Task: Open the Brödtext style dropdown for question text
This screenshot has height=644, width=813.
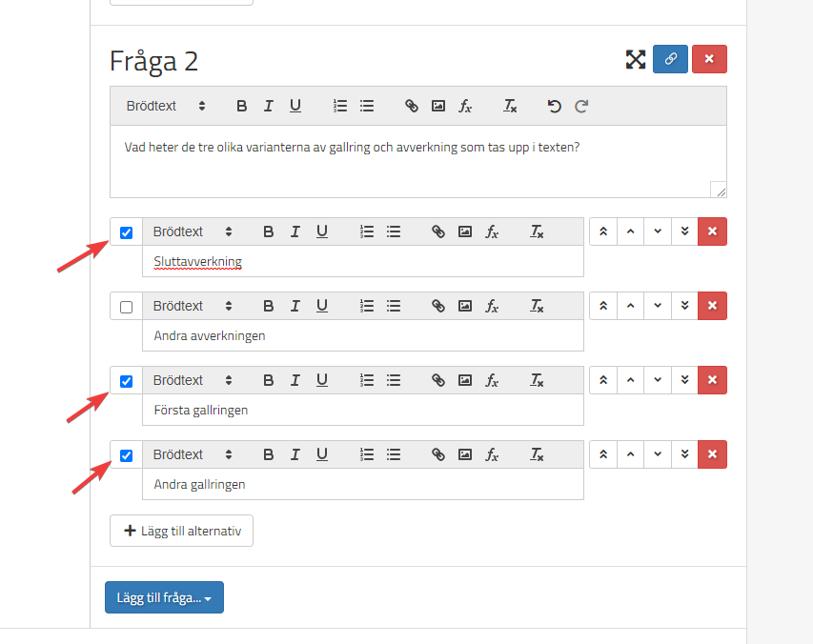Action: point(166,106)
